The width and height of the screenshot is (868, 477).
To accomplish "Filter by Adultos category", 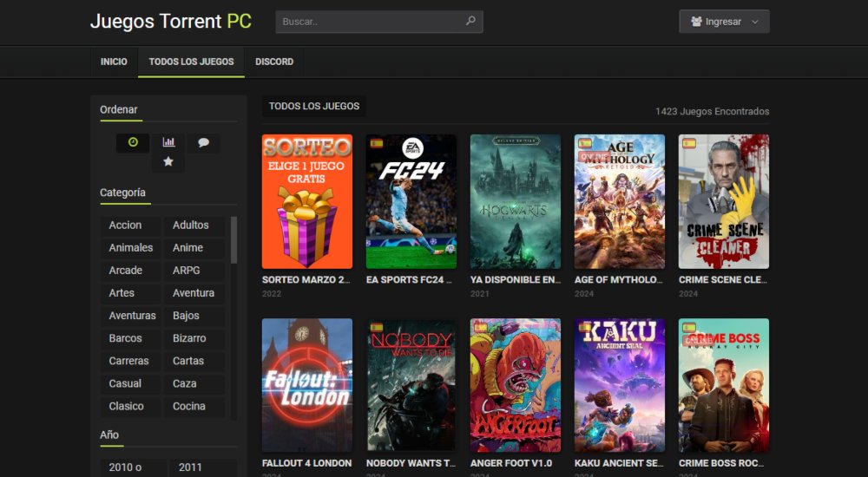I will pos(194,225).
